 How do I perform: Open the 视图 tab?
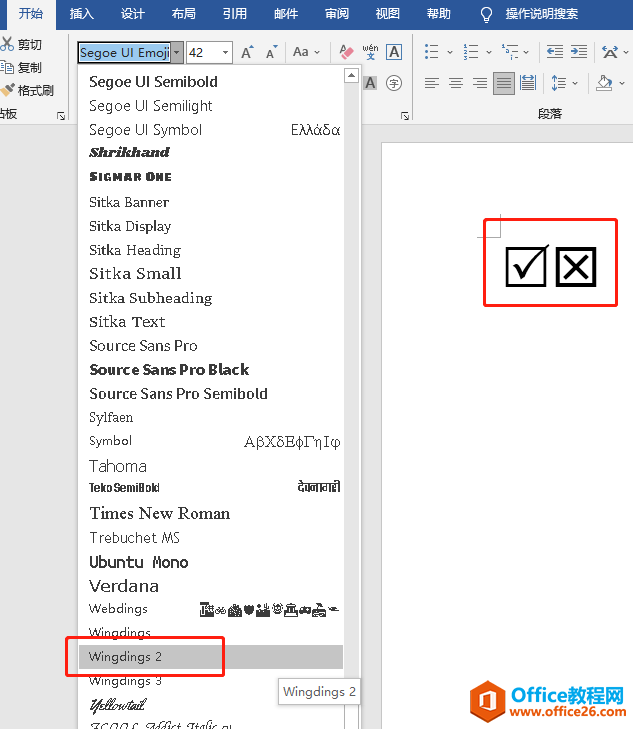click(388, 14)
